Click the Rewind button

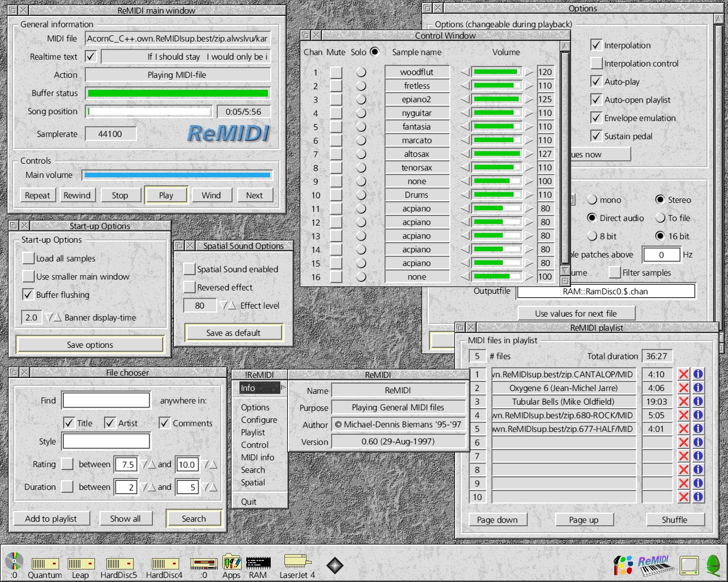(x=77, y=195)
